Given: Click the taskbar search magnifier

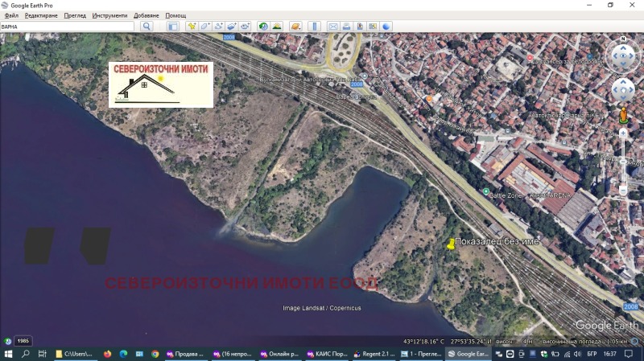Looking at the screenshot, I should [26, 354].
